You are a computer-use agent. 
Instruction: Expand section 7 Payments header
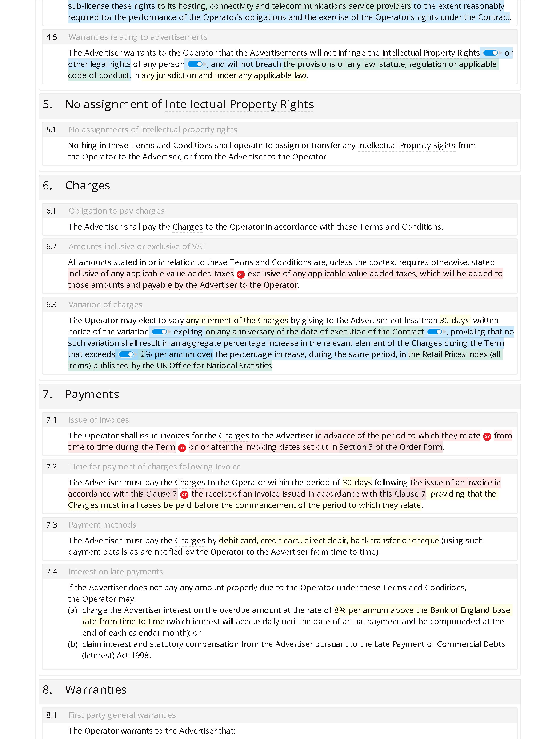[91, 394]
